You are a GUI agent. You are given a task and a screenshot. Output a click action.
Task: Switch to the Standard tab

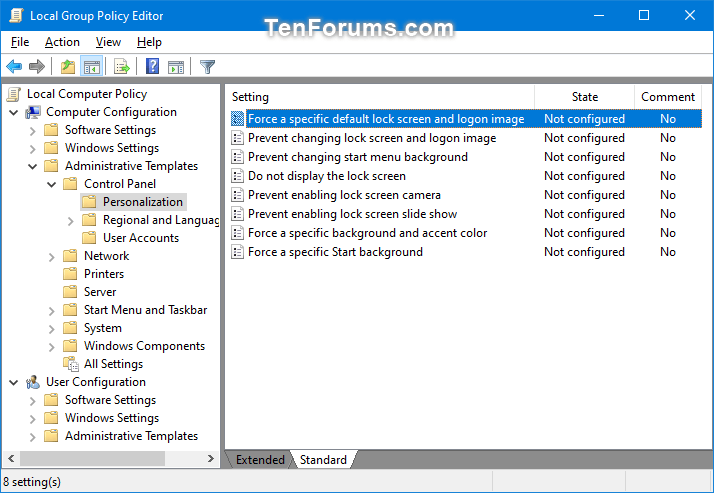(x=323, y=460)
